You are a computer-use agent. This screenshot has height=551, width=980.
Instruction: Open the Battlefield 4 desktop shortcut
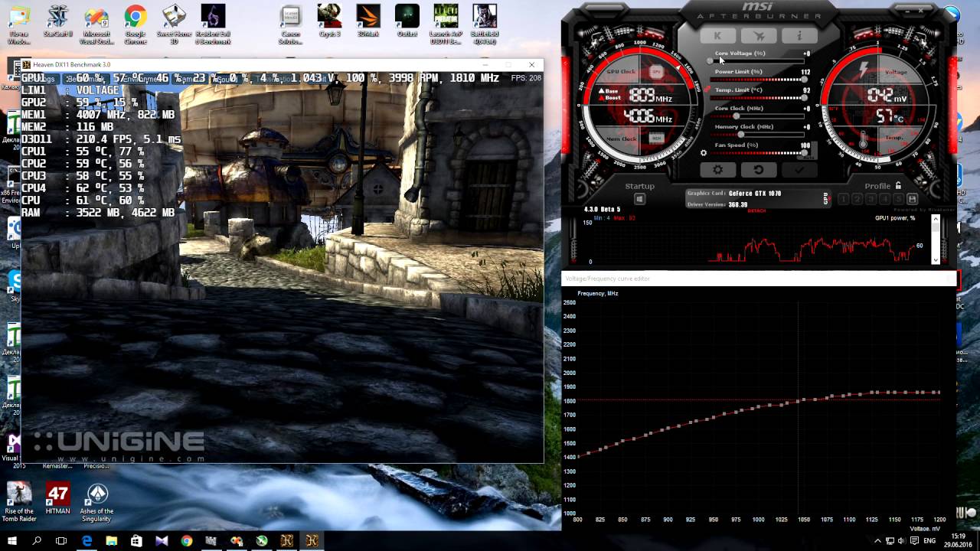[x=484, y=24]
